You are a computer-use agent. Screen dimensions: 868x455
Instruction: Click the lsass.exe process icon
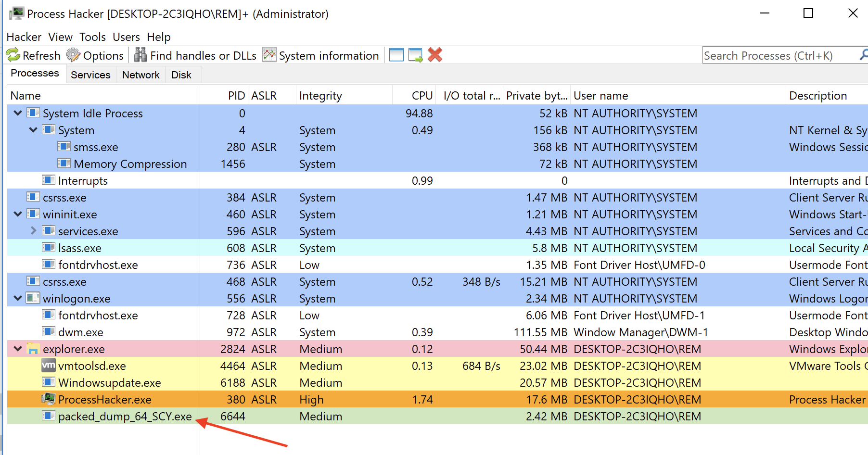(49, 247)
